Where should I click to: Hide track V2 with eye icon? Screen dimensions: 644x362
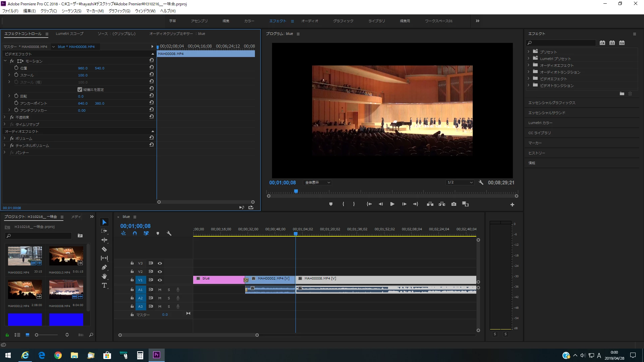point(160,271)
